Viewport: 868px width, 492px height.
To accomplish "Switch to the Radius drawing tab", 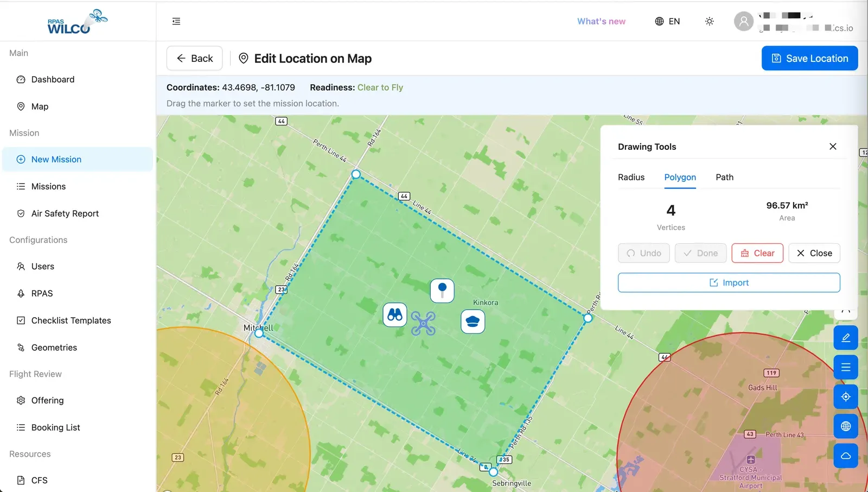I will click(631, 177).
